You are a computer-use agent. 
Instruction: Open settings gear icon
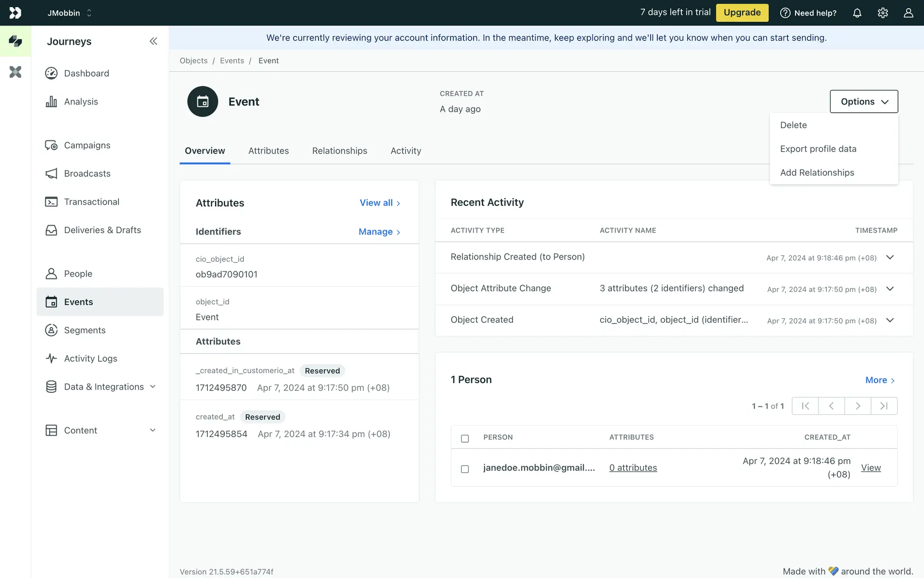(x=883, y=13)
